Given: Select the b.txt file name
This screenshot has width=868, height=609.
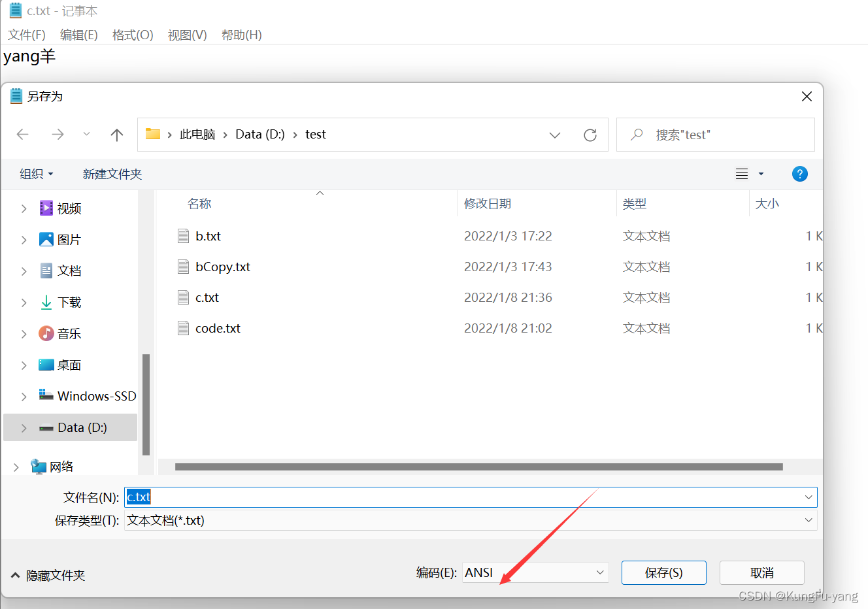Looking at the screenshot, I should [208, 236].
